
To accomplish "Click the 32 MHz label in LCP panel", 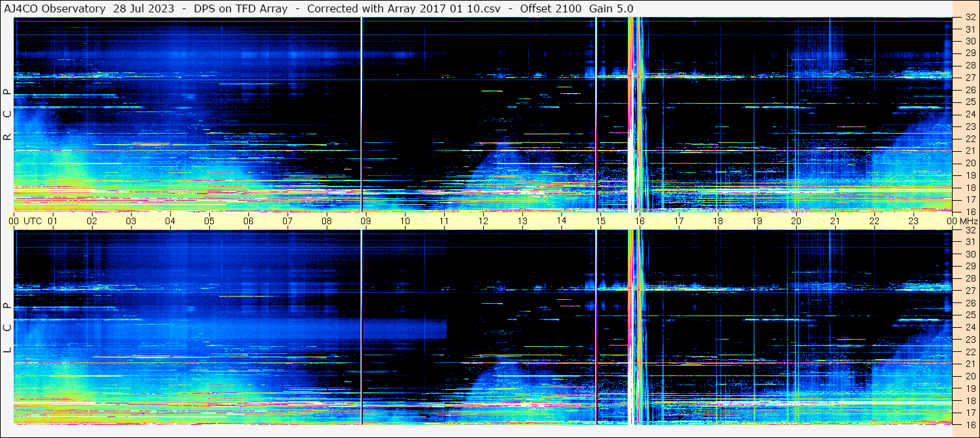I will 970,230.
